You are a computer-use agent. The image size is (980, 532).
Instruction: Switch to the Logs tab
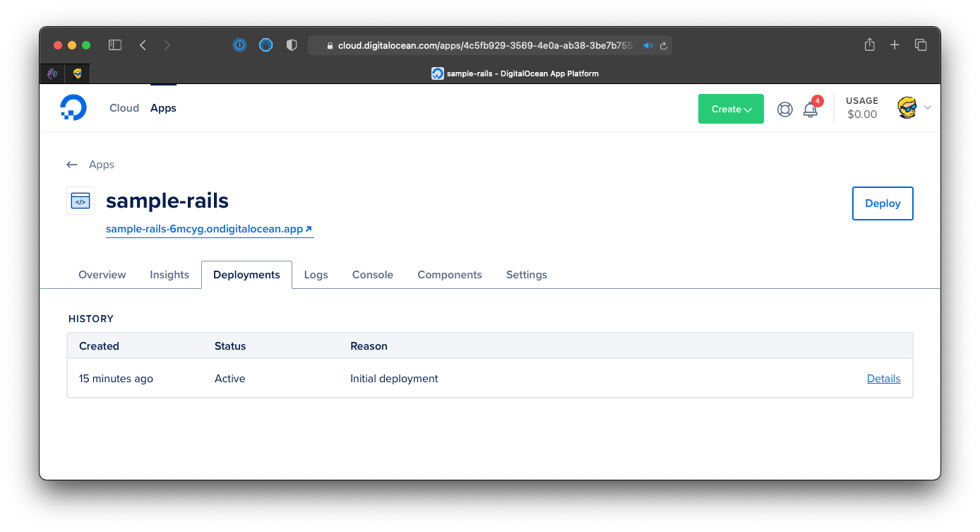[x=316, y=275]
